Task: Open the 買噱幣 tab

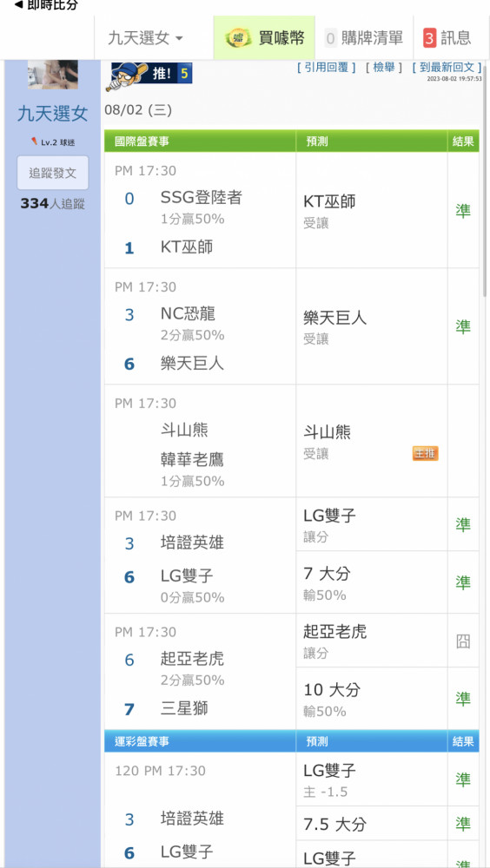Action: pyautogui.click(x=264, y=38)
